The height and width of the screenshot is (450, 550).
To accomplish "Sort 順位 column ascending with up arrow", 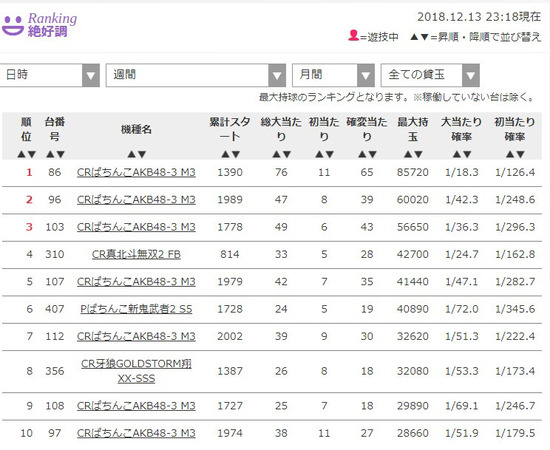I will click(22, 154).
